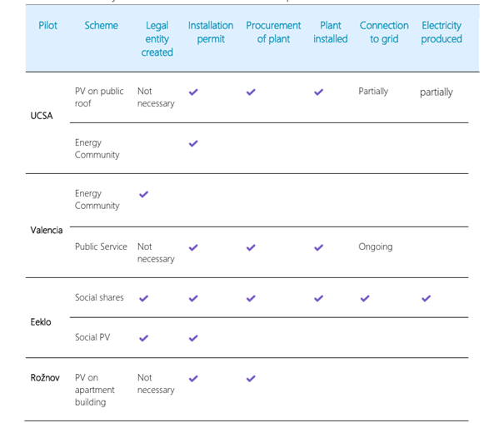Click the Plant installed checkmark in UCSA row
Image resolution: width=504 pixels, height=423 pixels.
coord(318,92)
